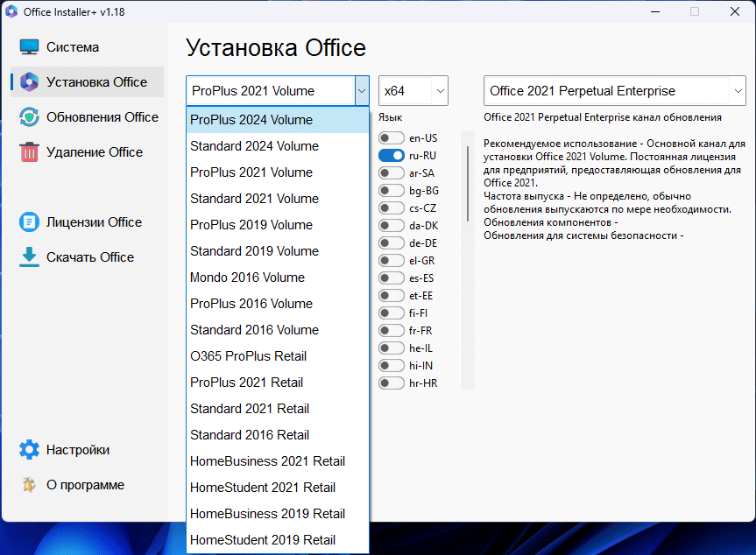
Task: Select ProPlus 2024 Volume from list
Action: (277, 120)
